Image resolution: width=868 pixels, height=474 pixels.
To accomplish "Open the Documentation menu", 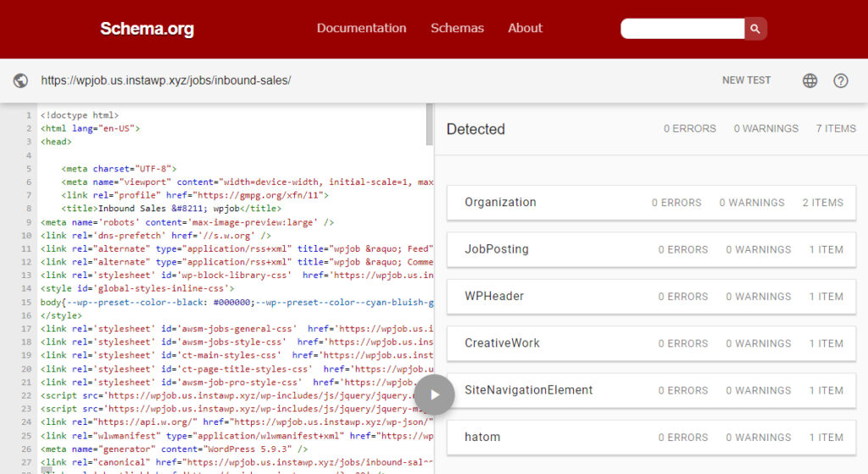I will coord(361,28).
